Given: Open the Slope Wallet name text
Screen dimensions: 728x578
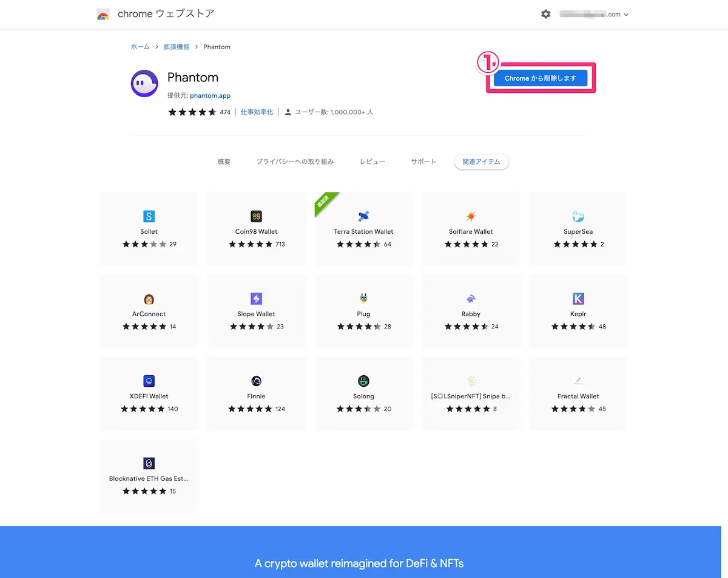Looking at the screenshot, I should [256, 314].
